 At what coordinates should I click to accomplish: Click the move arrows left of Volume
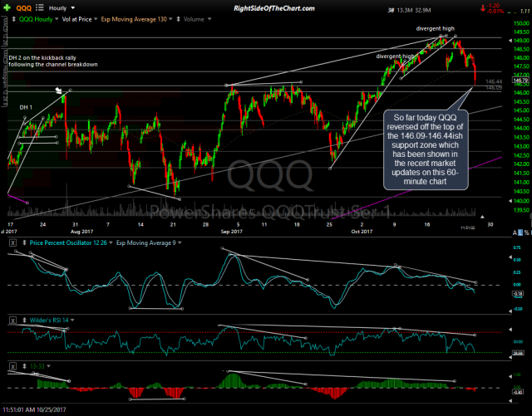point(178,19)
